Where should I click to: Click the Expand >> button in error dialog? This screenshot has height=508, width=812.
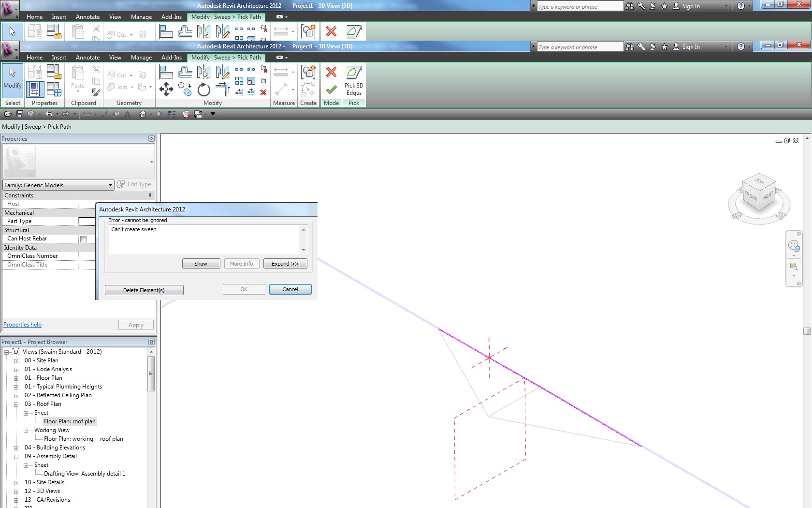[x=285, y=264]
